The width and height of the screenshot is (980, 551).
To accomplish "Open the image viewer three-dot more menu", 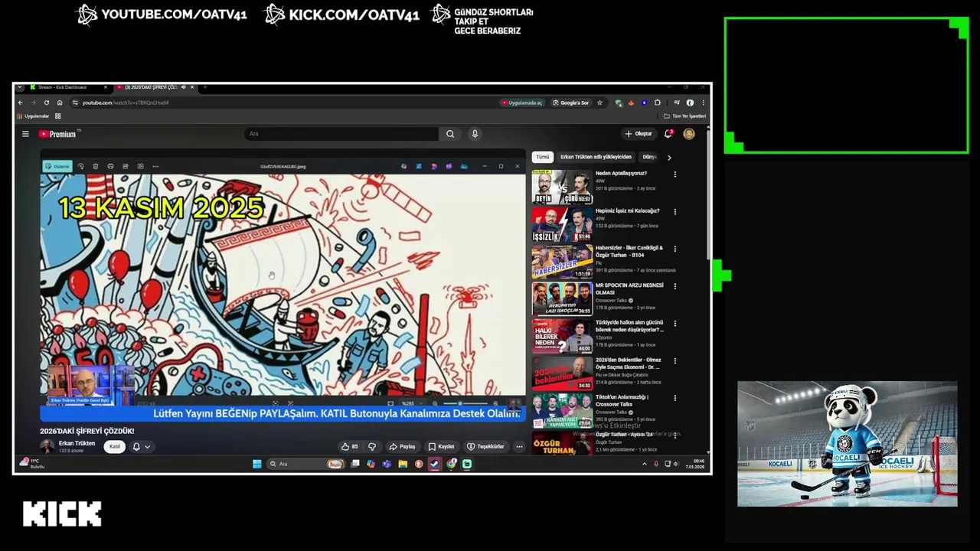I will coord(155,166).
